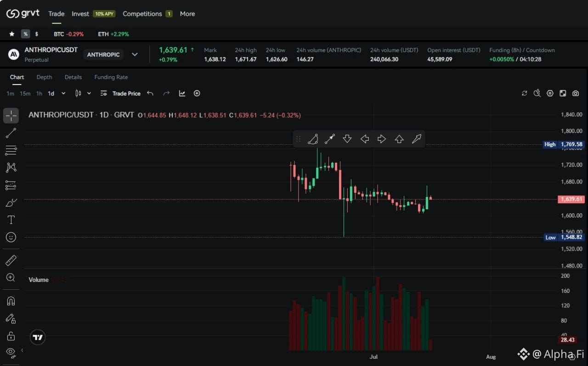Toggle percent display mode
This screenshot has height=366, width=588.
[26, 34]
